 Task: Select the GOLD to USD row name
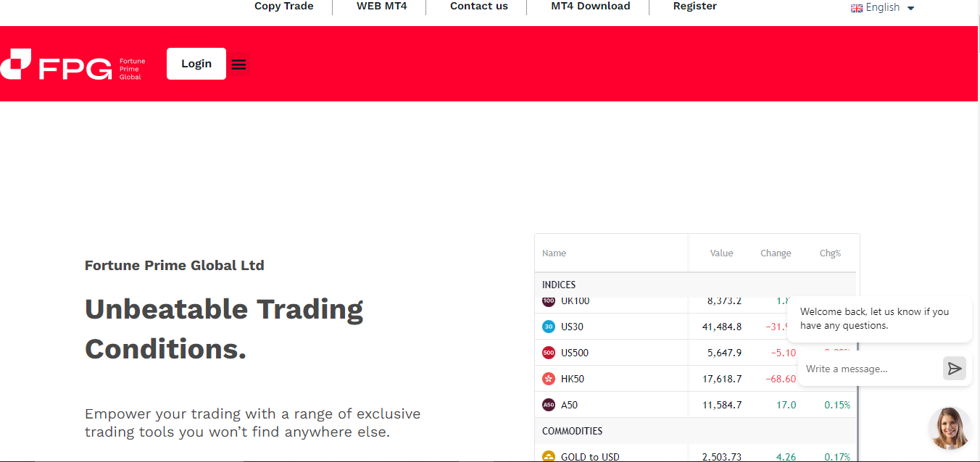tap(590, 457)
